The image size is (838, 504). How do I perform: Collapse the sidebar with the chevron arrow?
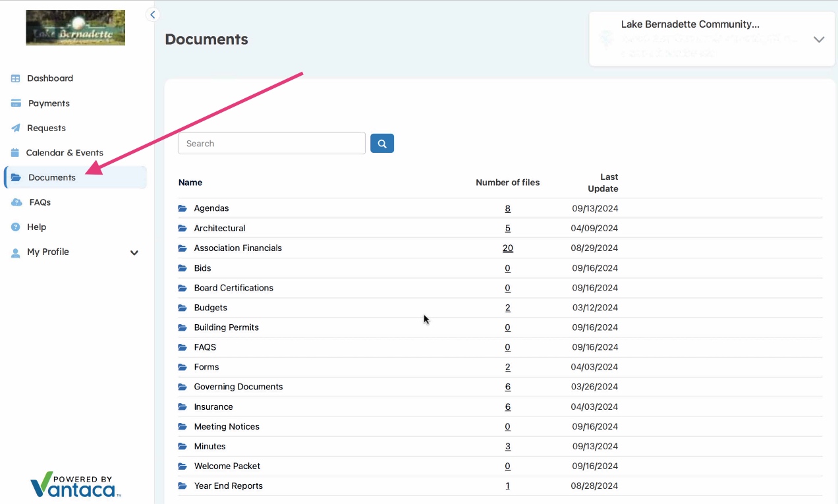tap(153, 14)
